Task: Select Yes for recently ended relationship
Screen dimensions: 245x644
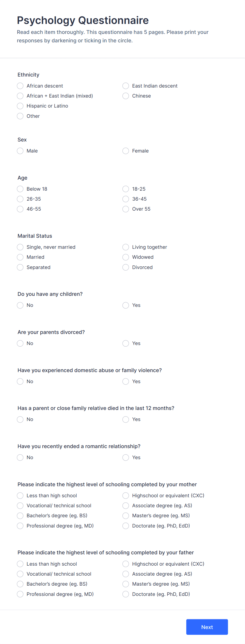Action: click(126, 458)
